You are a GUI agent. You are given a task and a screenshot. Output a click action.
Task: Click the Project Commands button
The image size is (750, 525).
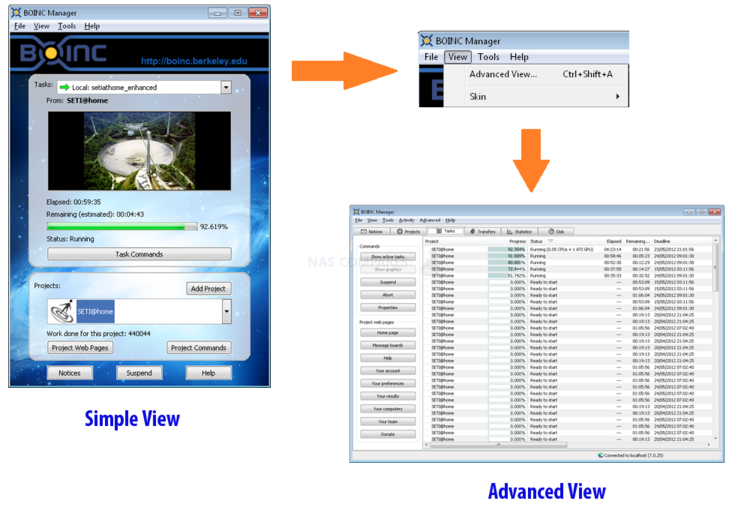pos(199,348)
